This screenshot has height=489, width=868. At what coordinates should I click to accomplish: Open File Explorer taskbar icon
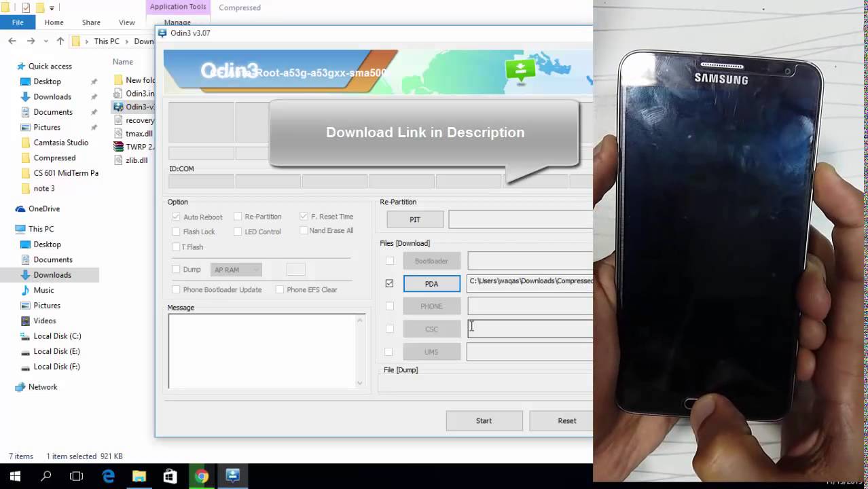pyautogui.click(x=139, y=476)
